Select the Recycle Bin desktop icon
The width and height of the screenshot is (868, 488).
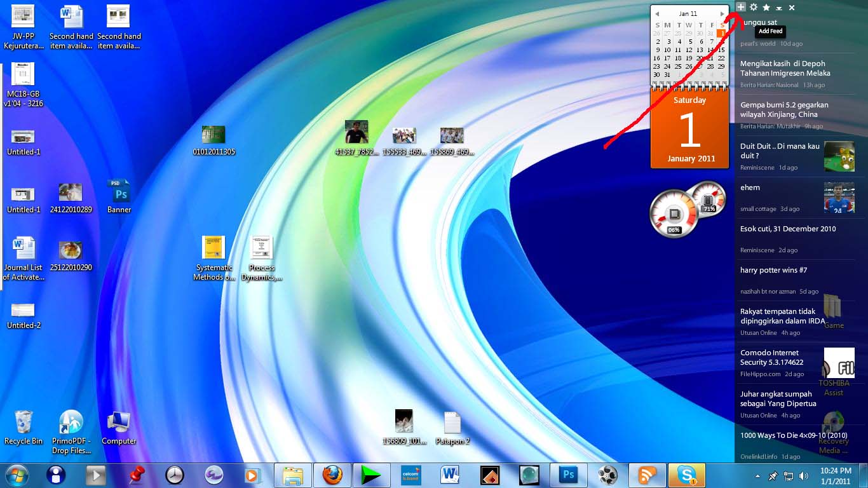pos(24,428)
